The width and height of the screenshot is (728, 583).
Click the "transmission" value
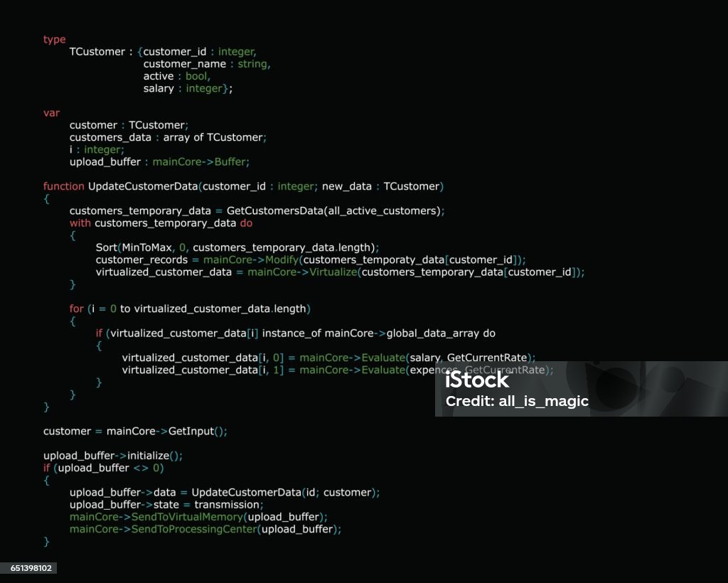(227, 505)
